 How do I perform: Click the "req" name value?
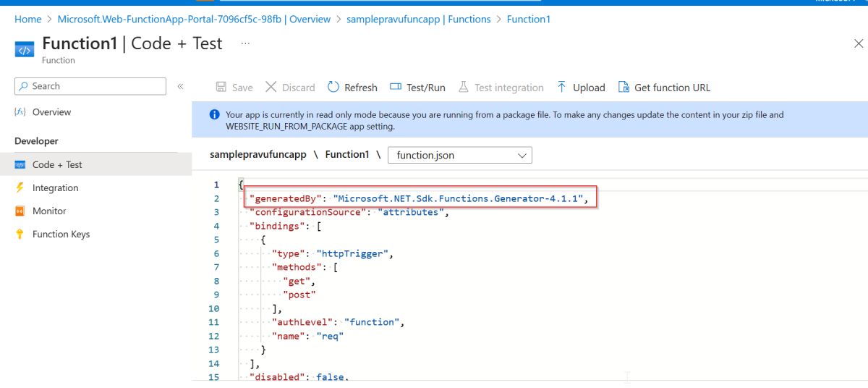(x=331, y=336)
